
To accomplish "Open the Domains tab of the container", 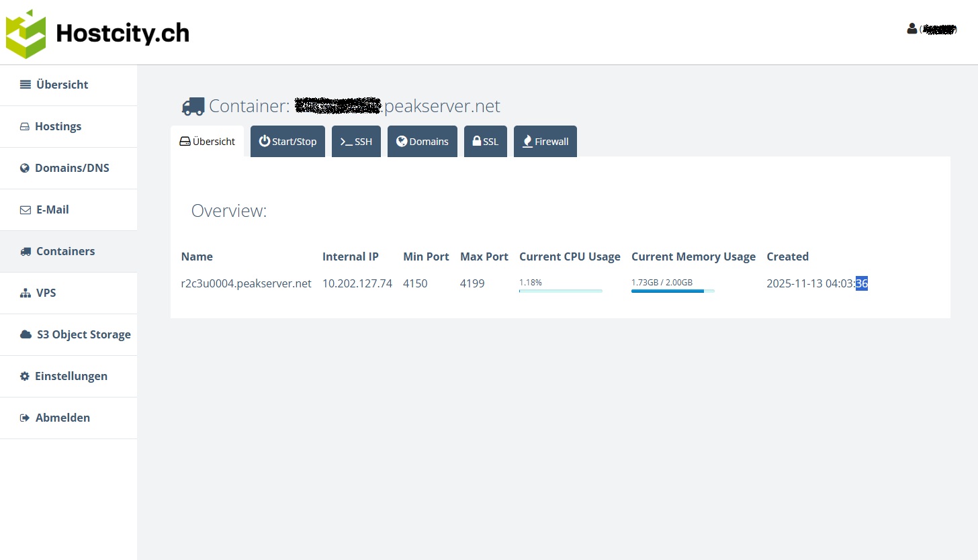I will click(422, 142).
